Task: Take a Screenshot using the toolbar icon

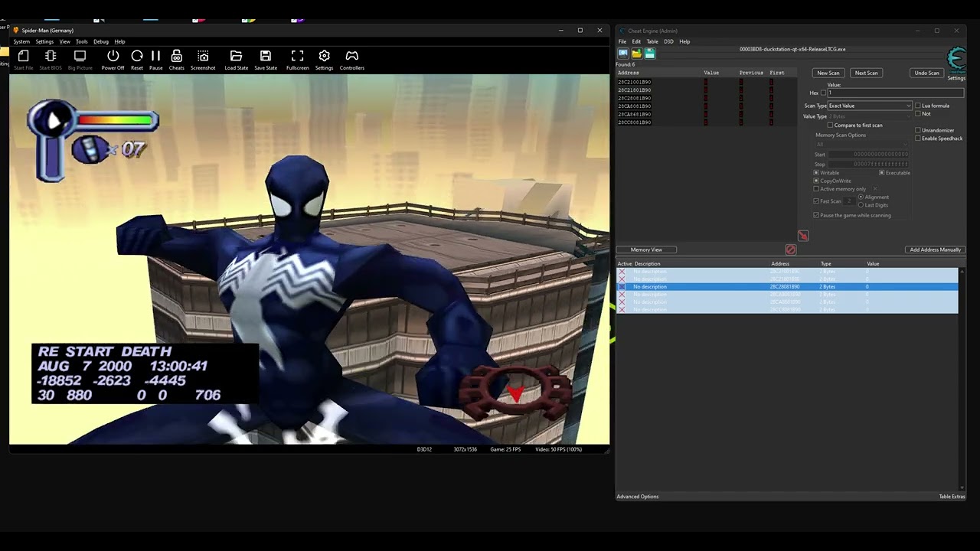Action: [x=203, y=56]
